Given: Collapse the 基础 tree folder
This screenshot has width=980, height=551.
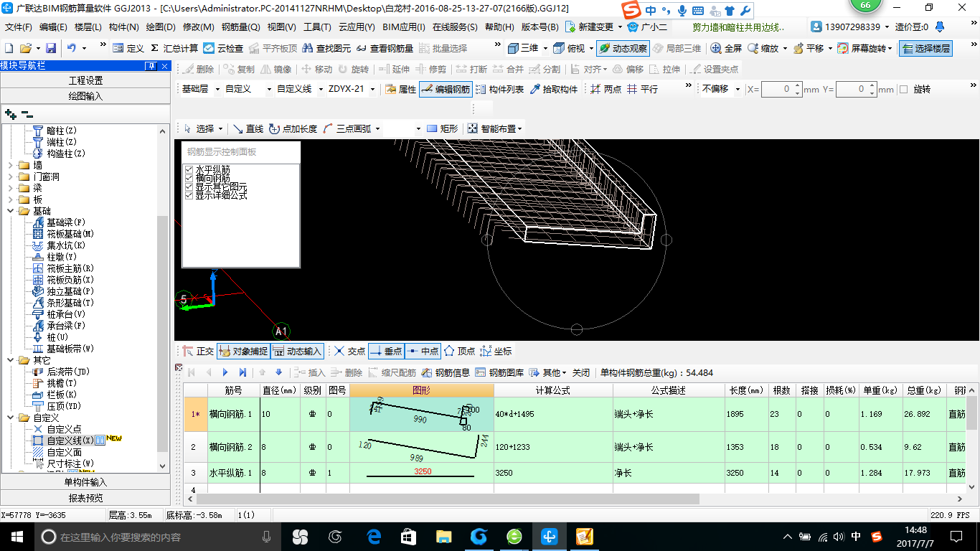Looking at the screenshot, I should coord(11,211).
